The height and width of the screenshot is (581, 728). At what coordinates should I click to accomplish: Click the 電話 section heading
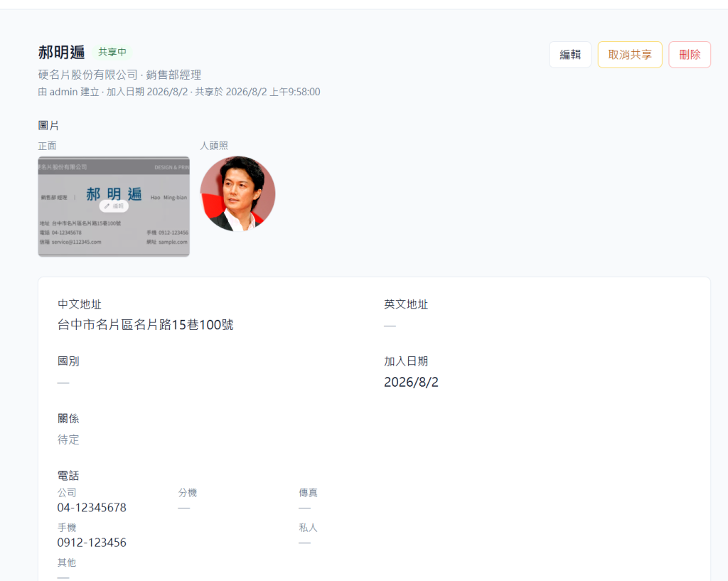(68, 476)
